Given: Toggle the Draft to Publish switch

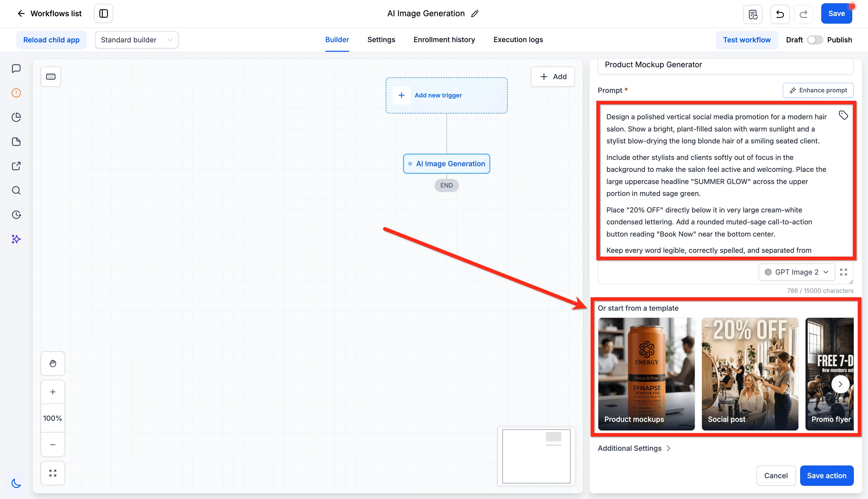Looking at the screenshot, I should (x=815, y=40).
